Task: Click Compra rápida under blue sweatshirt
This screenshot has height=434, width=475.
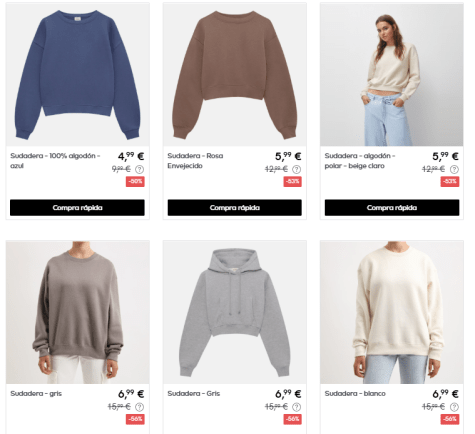Action: point(77,208)
